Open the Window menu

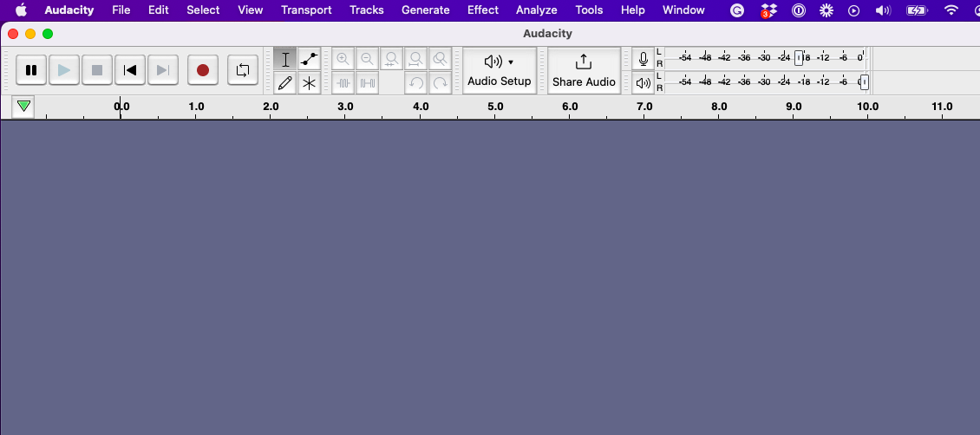click(x=683, y=10)
